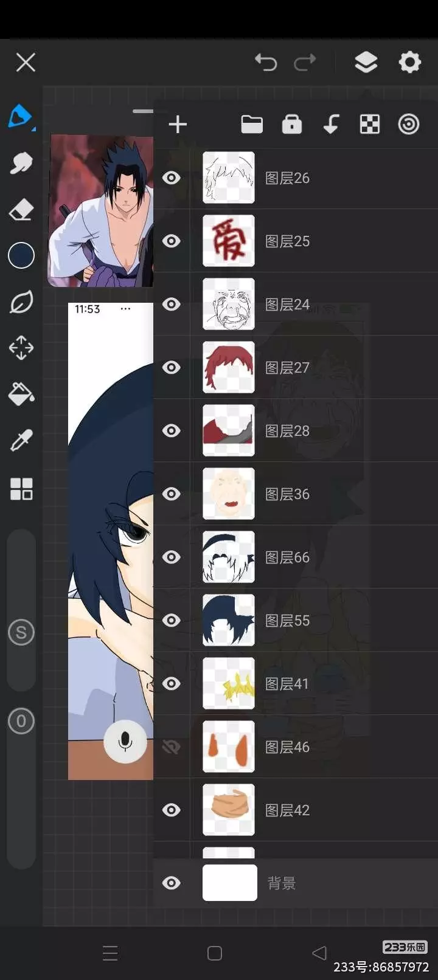Pick the eyedropper tool
This screenshot has height=980, width=438.
coord(21,441)
